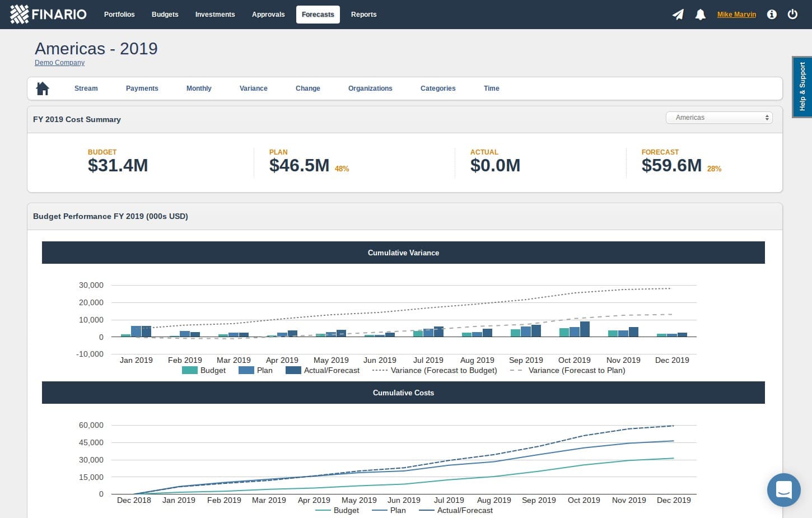Toggle Variance (Forecast to Budget) legend entry
The width and height of the screenshot is (812, 518).
click(435, 370)
